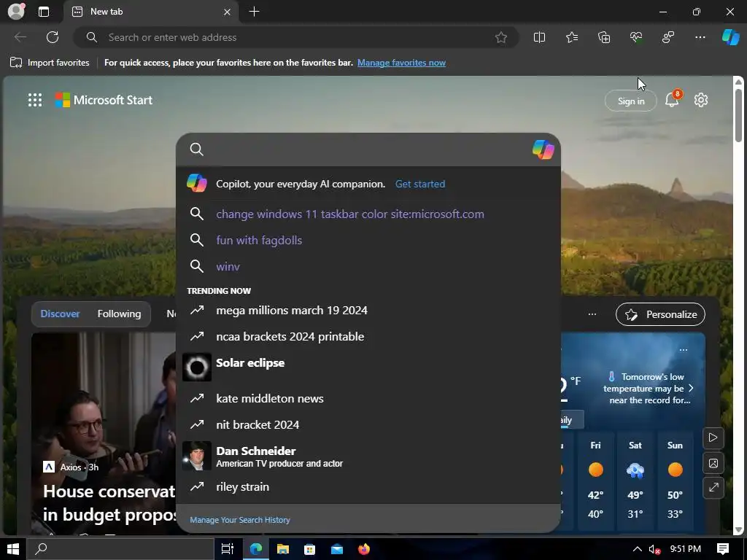Click the Microsoft Start logo
Screen dimensions: 747x560
(104, 100)
